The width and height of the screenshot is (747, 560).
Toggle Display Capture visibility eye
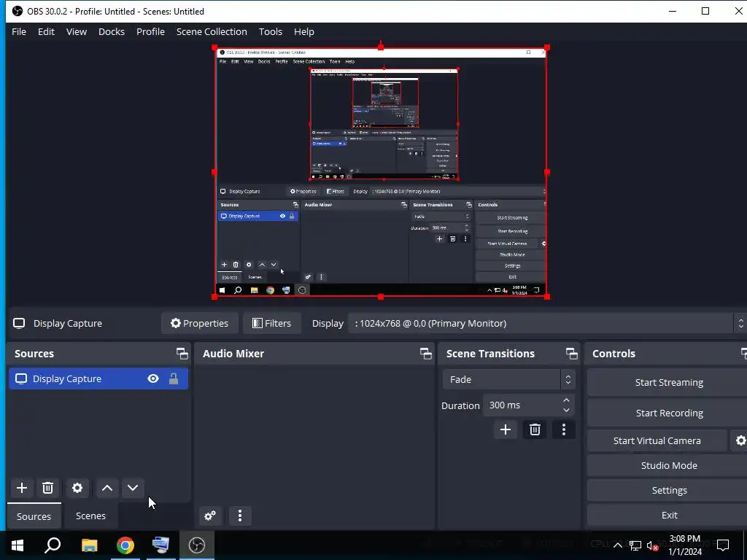153,378
